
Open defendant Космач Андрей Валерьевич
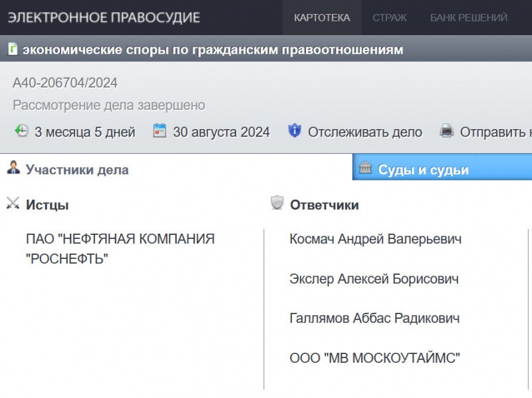pos(375,239)
